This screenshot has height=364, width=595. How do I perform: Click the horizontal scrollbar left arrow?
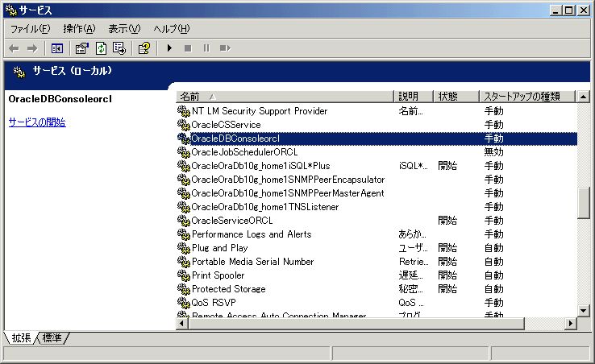[182, 324]
